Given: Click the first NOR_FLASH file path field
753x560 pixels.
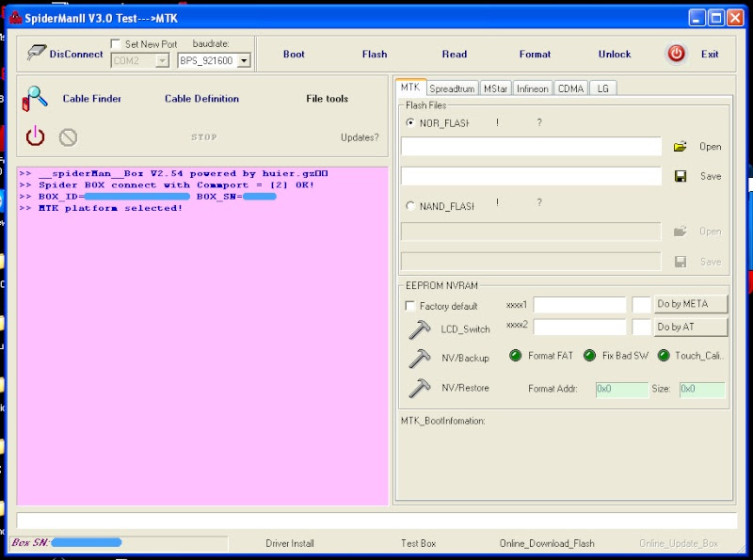Looking at the screenshot, I should click(x=531, y=146).
